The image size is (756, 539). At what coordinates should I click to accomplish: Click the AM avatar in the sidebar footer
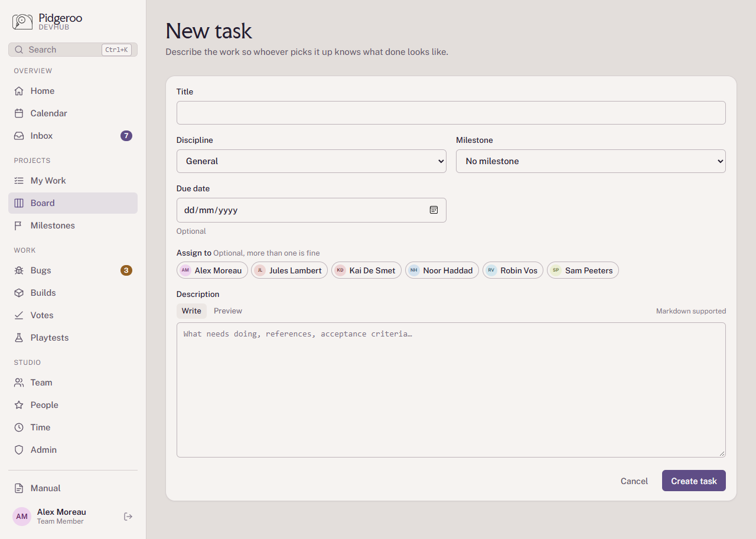[x=22, y=517]
